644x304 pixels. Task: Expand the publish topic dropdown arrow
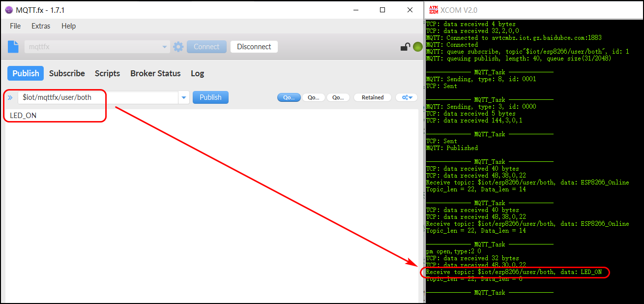184,97
